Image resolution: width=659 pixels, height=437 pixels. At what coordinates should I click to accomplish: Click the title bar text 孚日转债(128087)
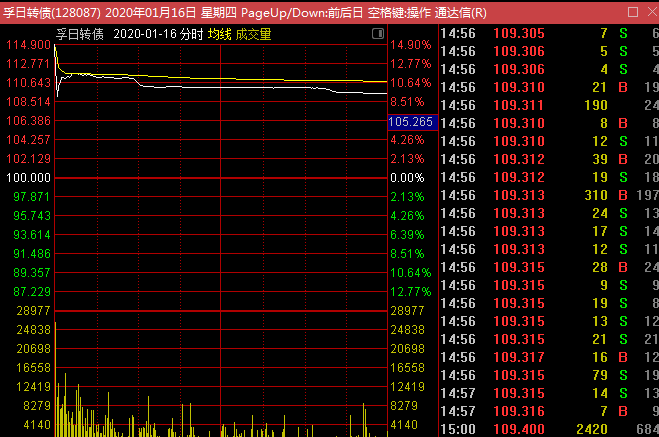[x=52, y=13]
